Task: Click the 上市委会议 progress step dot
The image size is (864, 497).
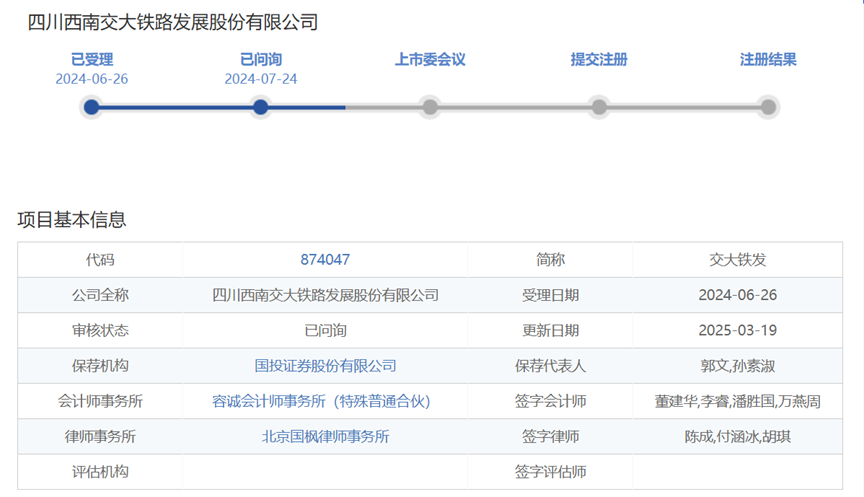Action: pyautogui.click(x=430, y=107)
